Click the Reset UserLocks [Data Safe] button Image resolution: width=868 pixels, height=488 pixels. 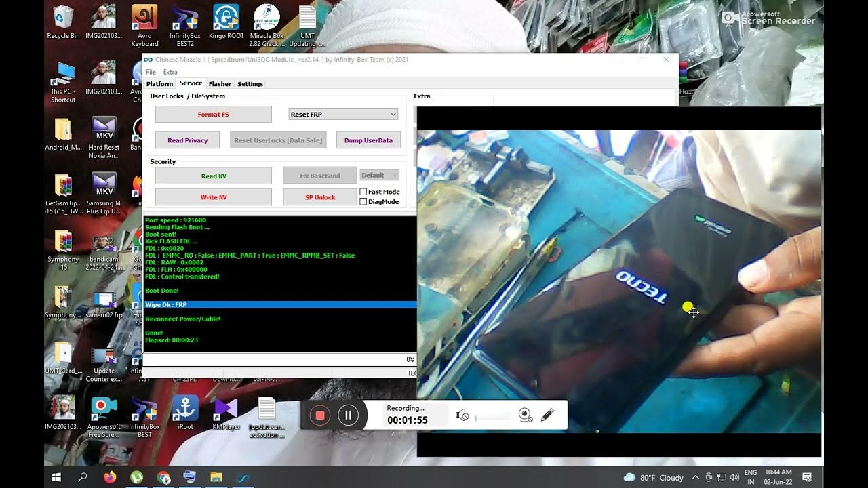tap(278, 140)
